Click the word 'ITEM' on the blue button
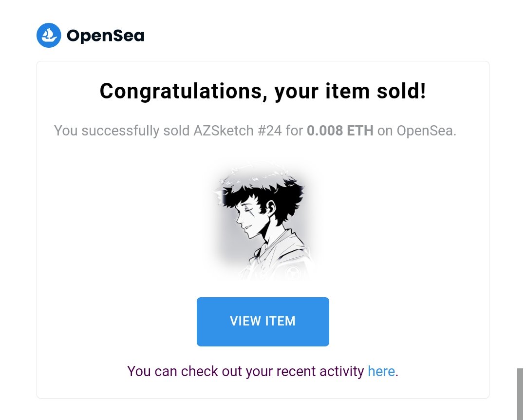 [x=281, y=321]
